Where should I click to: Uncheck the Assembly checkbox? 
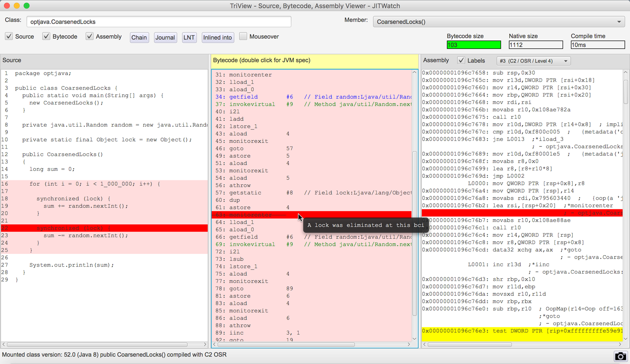[x=90, y=36]
